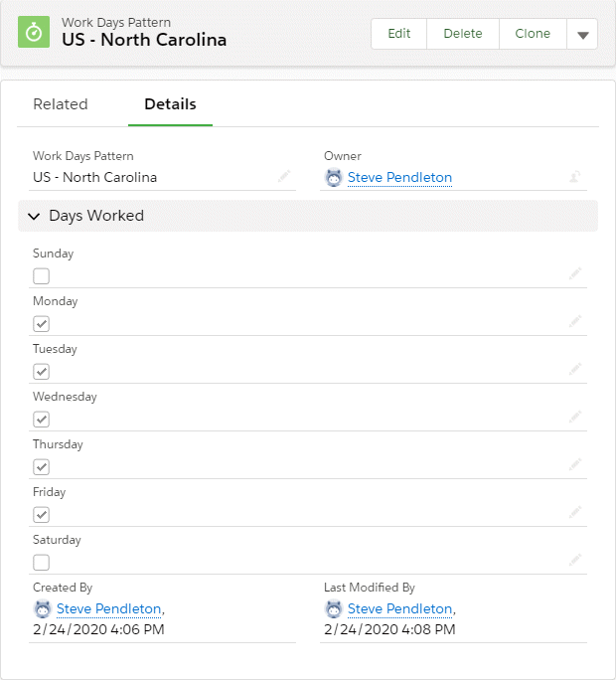Click edit pencil for Wednesday field
Viewport: 616px width, 680px height.
pos(575,417)
